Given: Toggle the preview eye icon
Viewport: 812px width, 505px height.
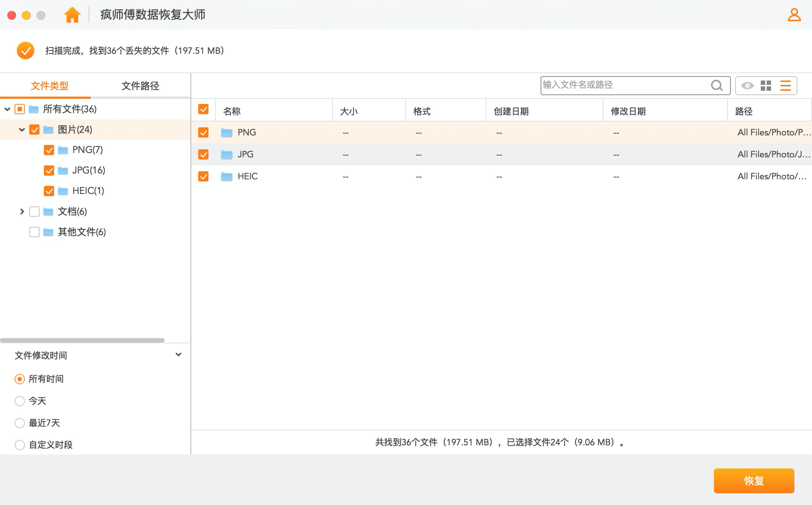Looking at the screenshot, I should tap(747, 86).
